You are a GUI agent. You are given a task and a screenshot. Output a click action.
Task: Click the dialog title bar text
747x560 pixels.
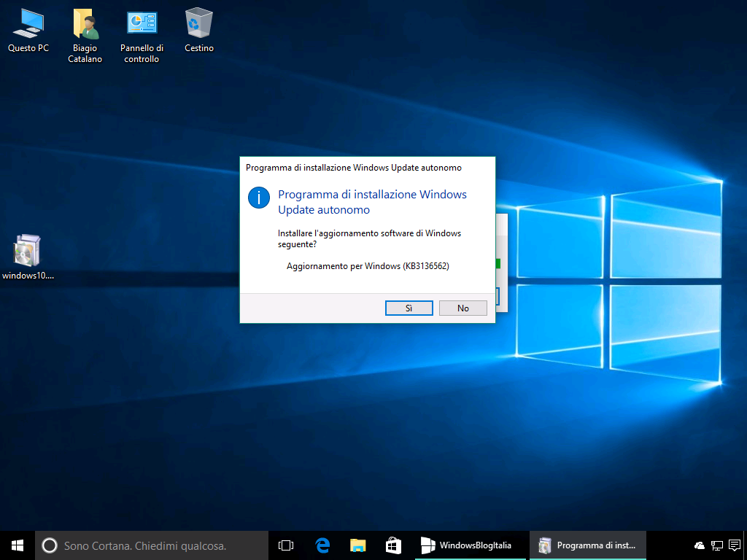pos(354,168)
